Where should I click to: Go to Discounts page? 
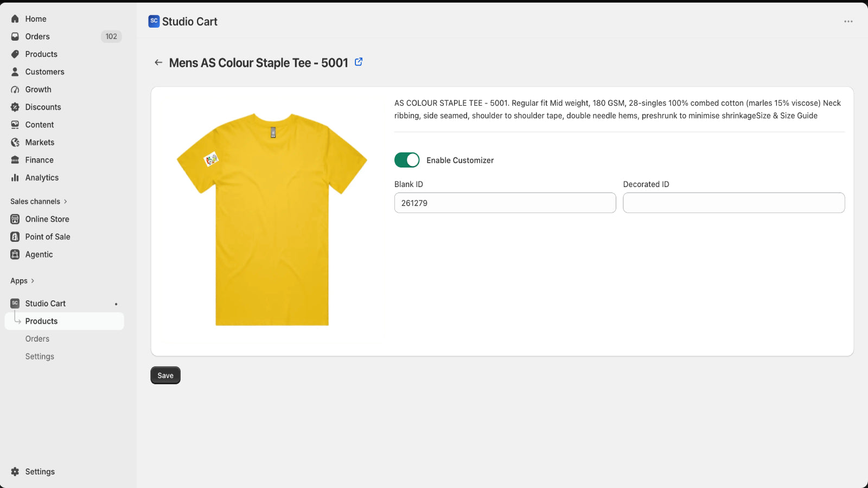[43, 107]
